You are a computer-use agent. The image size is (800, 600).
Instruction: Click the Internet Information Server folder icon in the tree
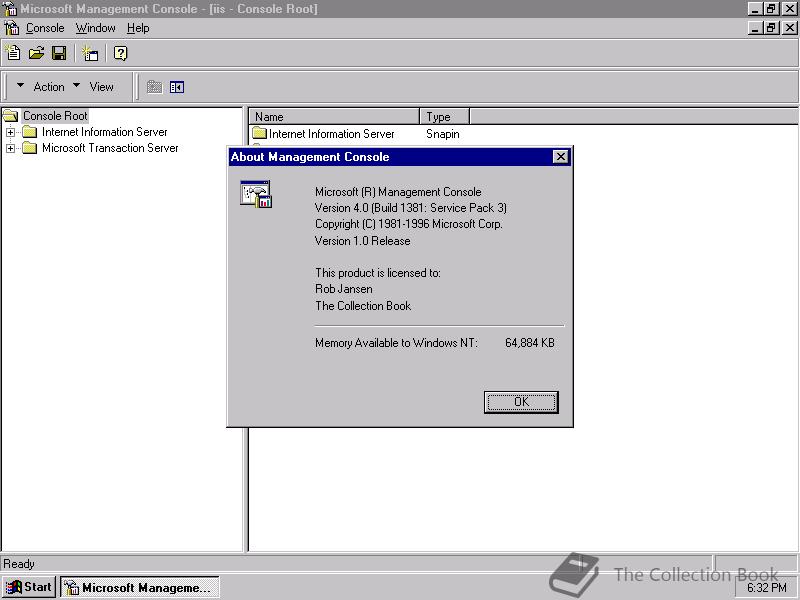pos(30,132)
